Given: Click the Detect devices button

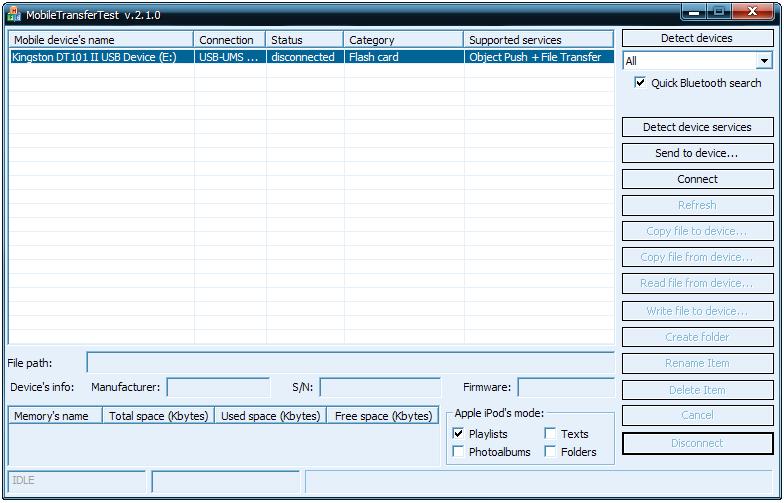Looking at the screenshot, I should [x=697, y=38].
